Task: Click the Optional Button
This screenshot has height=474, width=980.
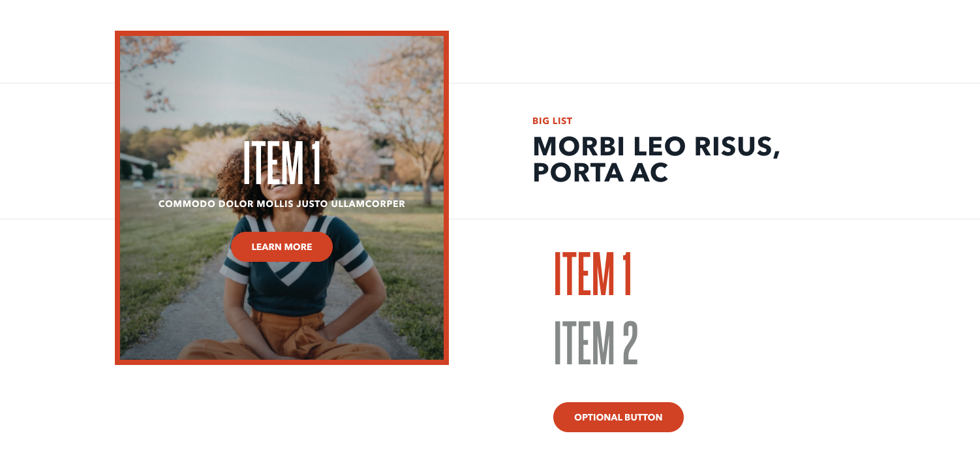Action: 619,417
